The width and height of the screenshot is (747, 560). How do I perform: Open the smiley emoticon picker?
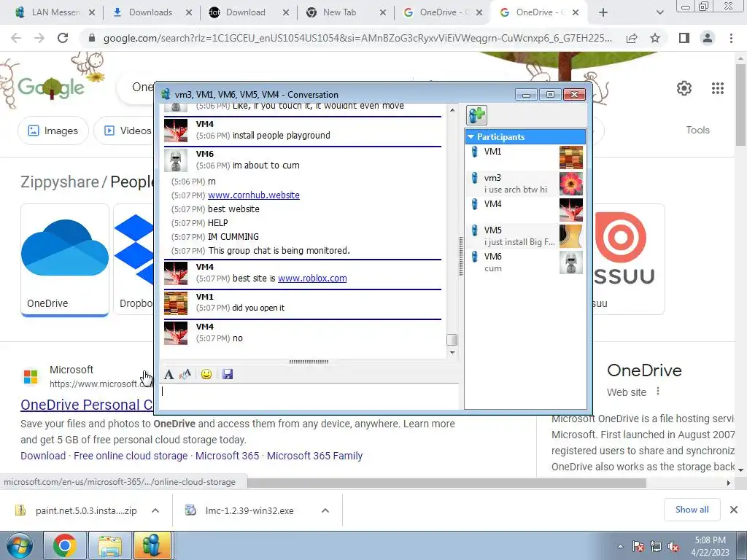pyautogui.click(x=206, y=374)
